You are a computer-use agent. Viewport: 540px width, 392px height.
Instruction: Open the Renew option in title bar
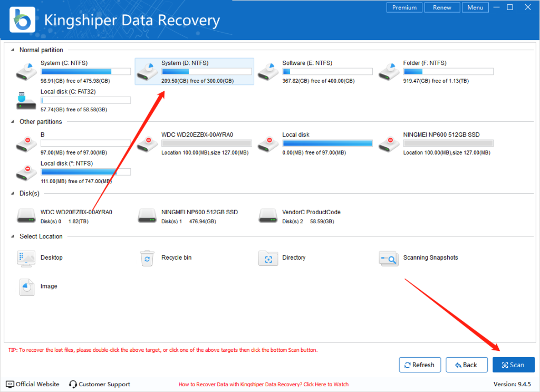click(x=442, y=7)
